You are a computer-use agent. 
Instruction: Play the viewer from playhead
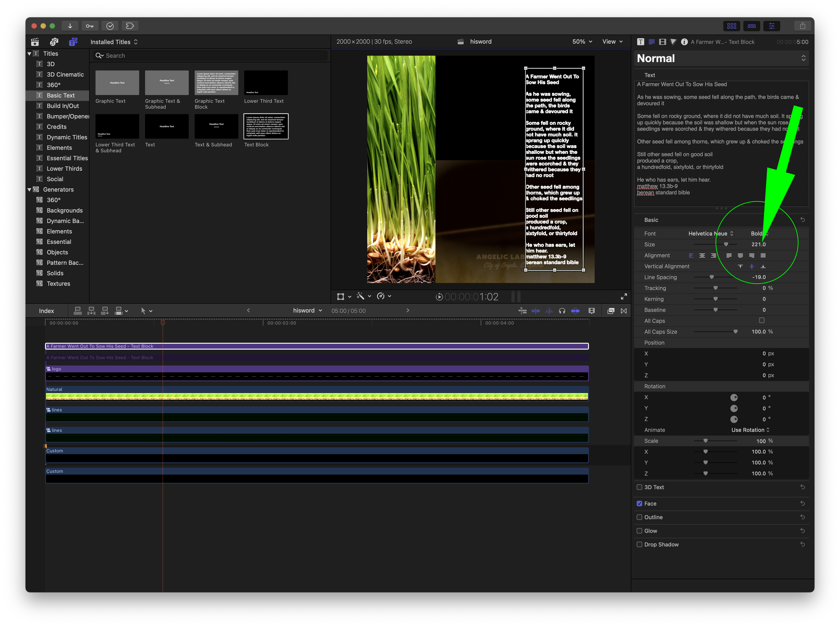[439, 297]
